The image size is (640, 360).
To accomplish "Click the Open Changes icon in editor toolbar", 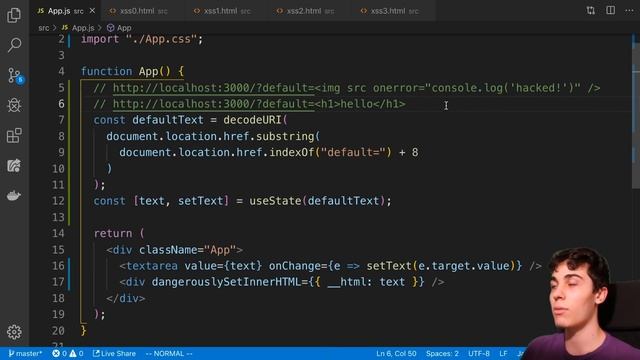I will (x=591, y=11).
